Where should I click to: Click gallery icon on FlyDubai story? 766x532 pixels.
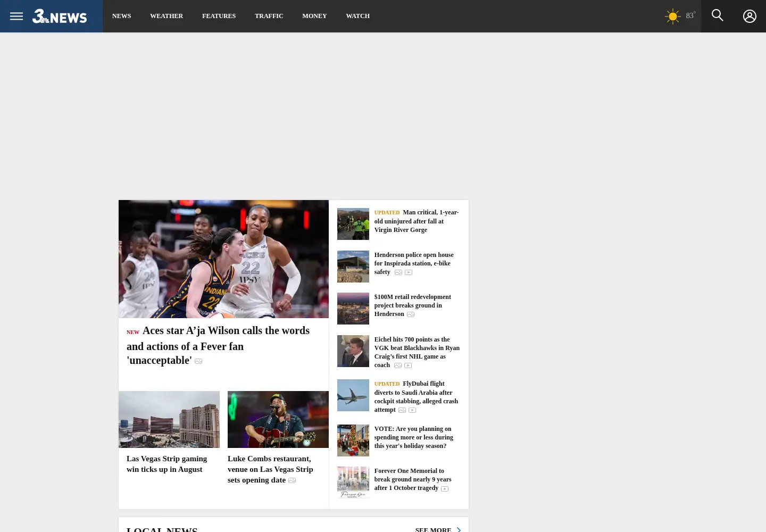tap(402, 410)
